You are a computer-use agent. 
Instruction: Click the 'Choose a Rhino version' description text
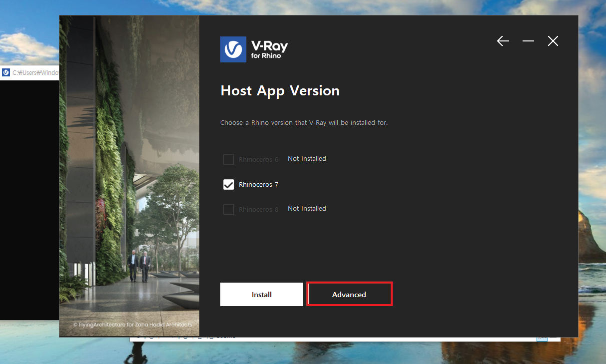point(304,122)
